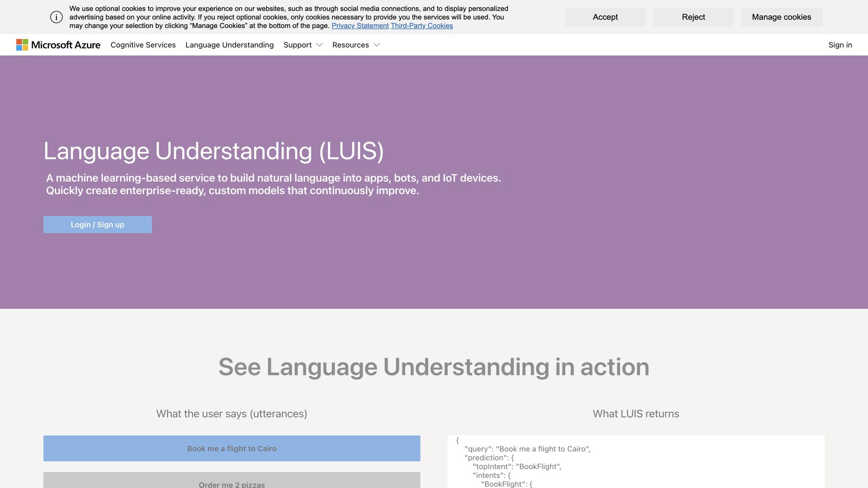This screenshot has width=868, height=488.
Task: Open the Resources menu
Action: coord(350,45)
